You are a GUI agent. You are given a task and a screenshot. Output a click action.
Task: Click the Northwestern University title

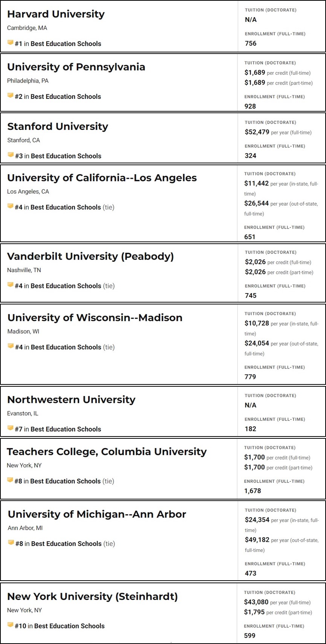(x=71, y=400)
